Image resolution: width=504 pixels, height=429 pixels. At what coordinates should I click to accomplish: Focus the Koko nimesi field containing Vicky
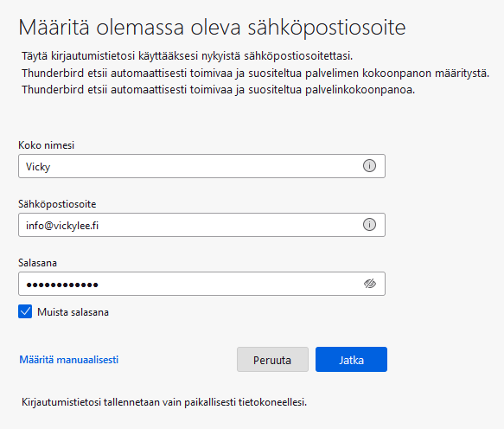pos(201,166)
